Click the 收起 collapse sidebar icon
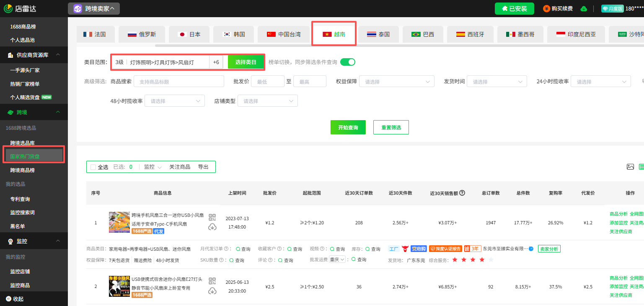This screenshot has height=306, width=644. click(x=8, y=299)
